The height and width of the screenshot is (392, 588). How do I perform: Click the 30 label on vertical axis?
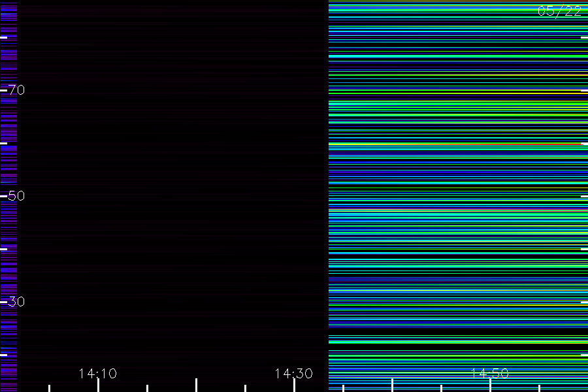click(x=16, y=302)
